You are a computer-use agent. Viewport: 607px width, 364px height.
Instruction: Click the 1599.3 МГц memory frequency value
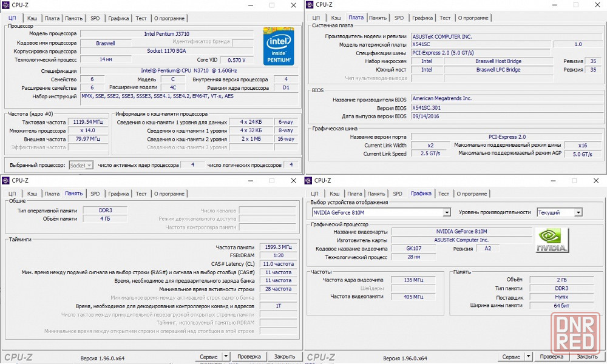[x=279, y=247]
